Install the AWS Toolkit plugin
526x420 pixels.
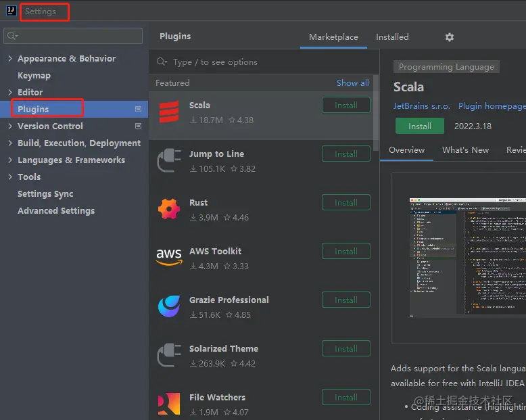(x=346, y=252)
